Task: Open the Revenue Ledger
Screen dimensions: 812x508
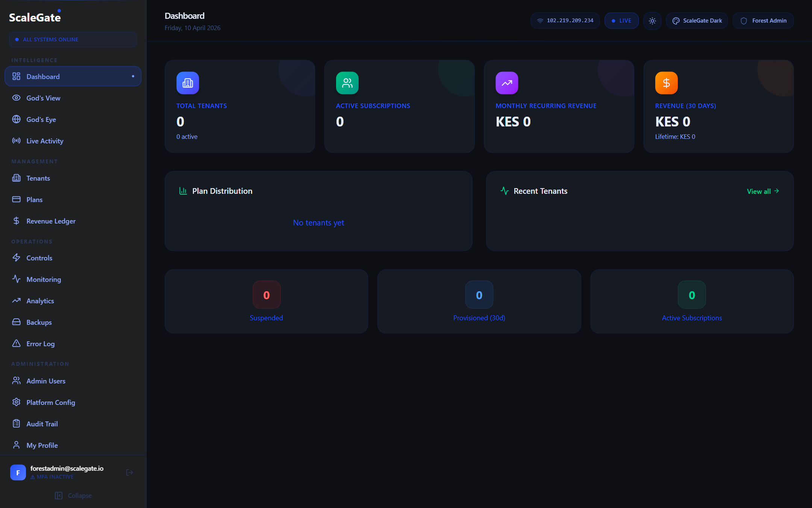Action: (51, 221)
